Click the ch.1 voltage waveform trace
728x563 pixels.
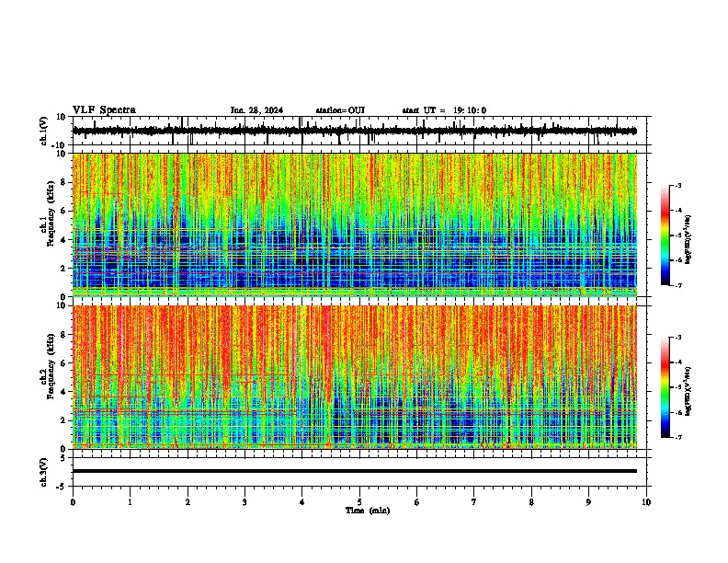pyautogui.click(x=354, y=131)
